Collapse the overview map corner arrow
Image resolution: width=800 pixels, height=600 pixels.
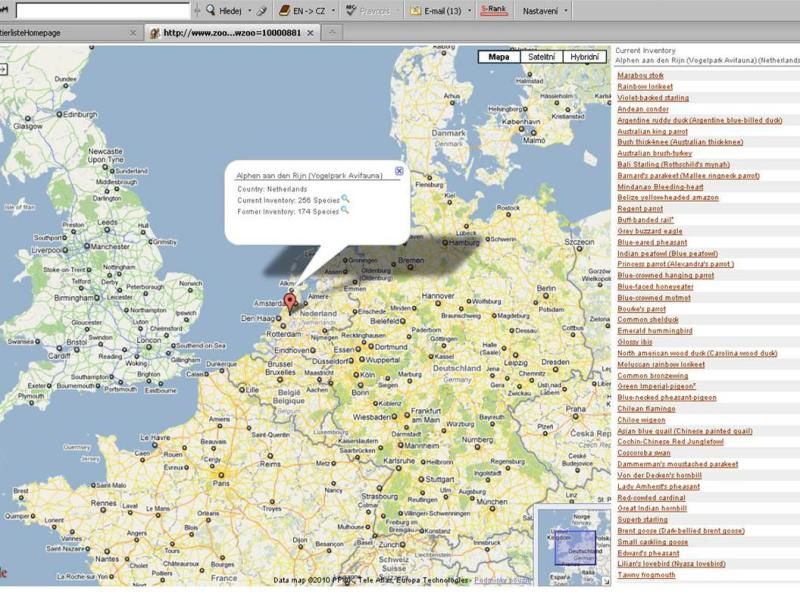606,581
